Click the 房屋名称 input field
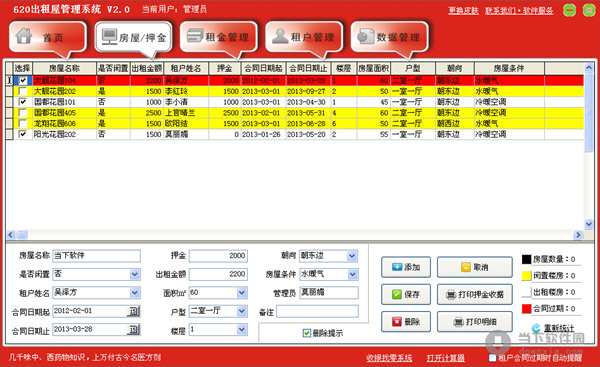 [96, 256]
